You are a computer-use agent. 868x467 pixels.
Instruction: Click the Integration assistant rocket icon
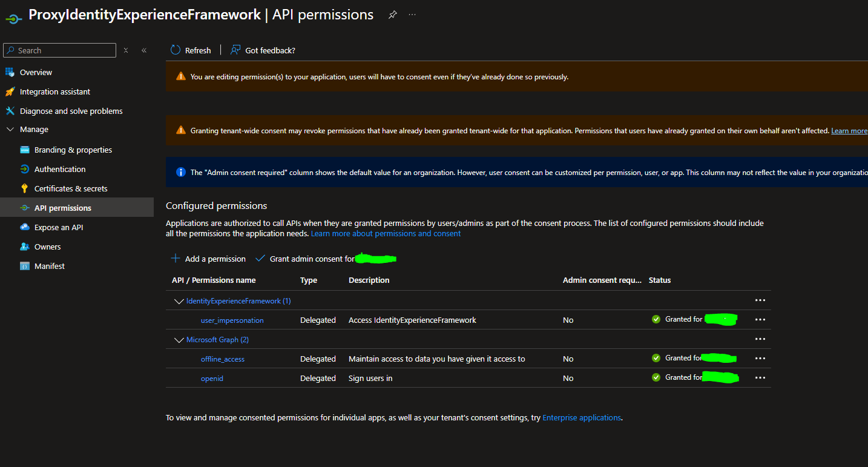(10, 91)
